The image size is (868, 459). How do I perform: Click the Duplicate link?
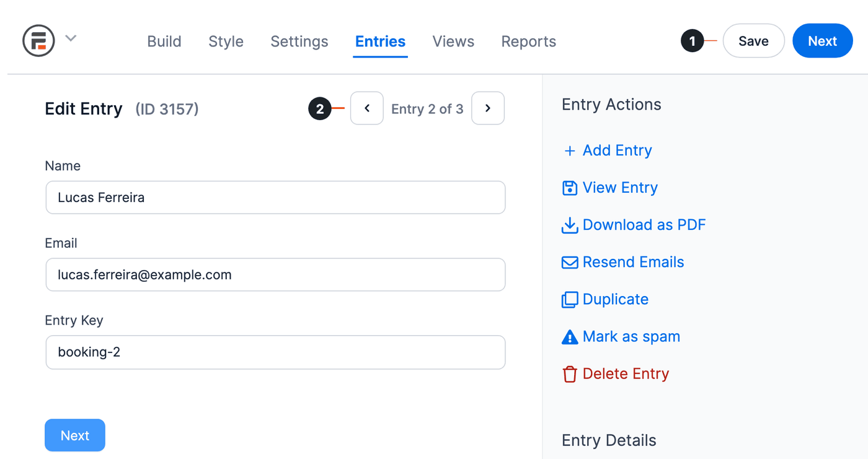pos(616,299)
